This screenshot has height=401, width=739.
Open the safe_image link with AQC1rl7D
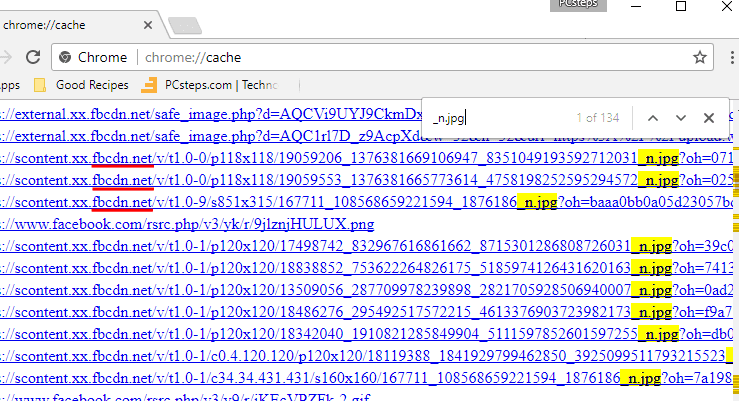click(x=211, y=136)
